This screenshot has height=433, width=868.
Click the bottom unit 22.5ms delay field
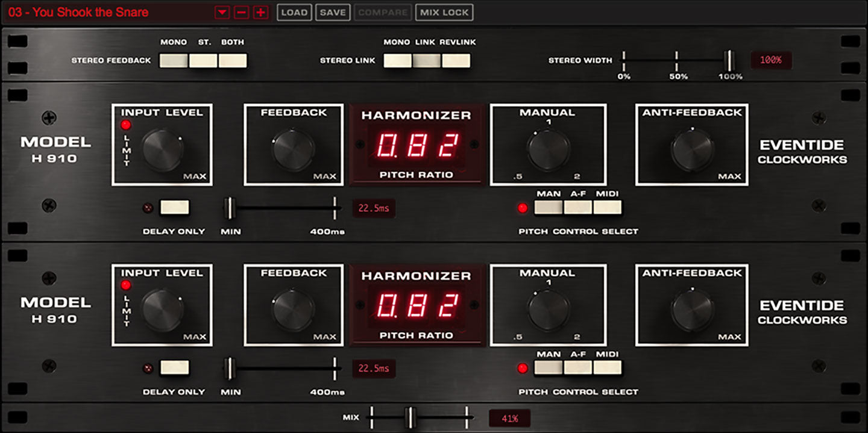click(x=374, y=369)
